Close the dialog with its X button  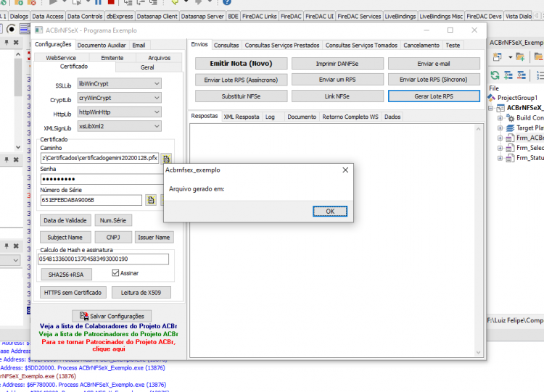[x=345, y=170]
